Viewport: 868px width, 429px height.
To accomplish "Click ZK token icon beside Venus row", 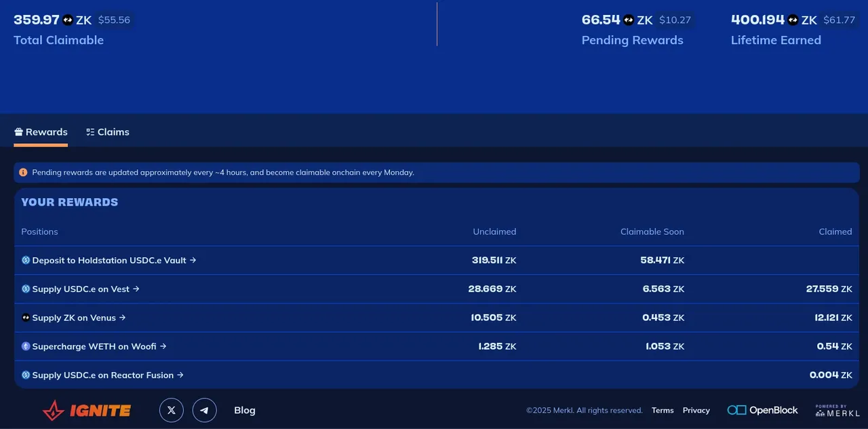I will [x=26, y=318].
